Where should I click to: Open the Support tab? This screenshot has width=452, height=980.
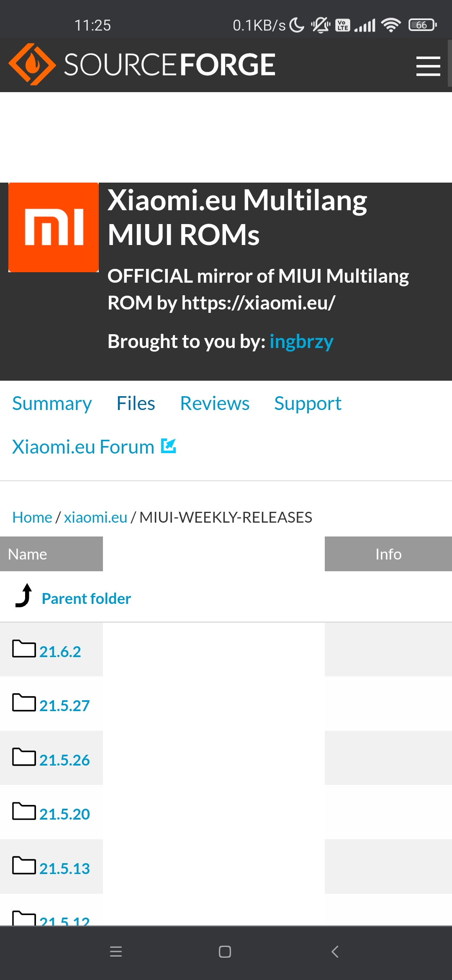(308, 404)
